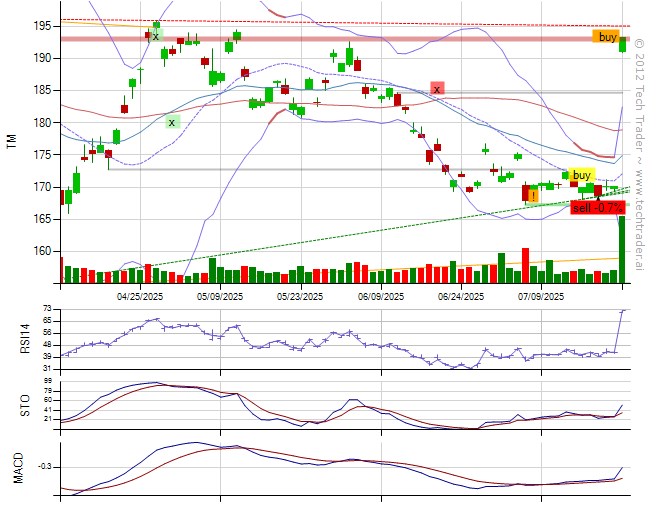Click the 180 price level label
This screenshot has width=657, height=514.
42,123
